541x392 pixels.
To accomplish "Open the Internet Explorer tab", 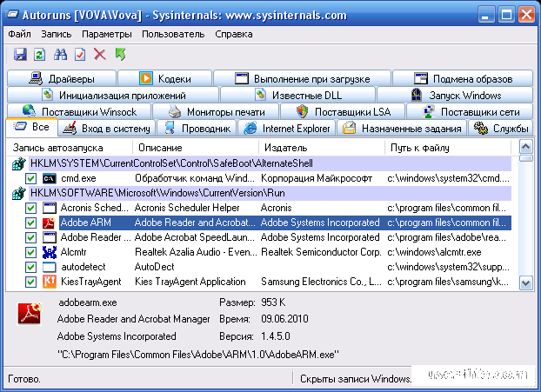I will click(287, 129).
